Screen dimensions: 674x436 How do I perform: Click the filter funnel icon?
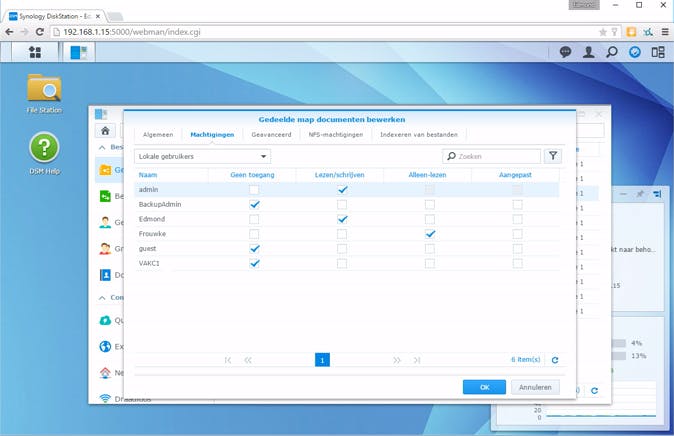coord(553,156)
